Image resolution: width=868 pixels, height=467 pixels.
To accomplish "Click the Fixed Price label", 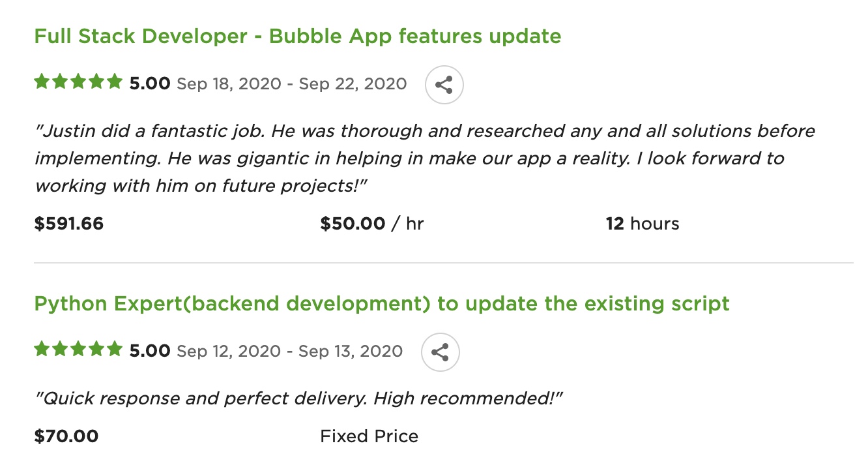I will coord(369,436).
